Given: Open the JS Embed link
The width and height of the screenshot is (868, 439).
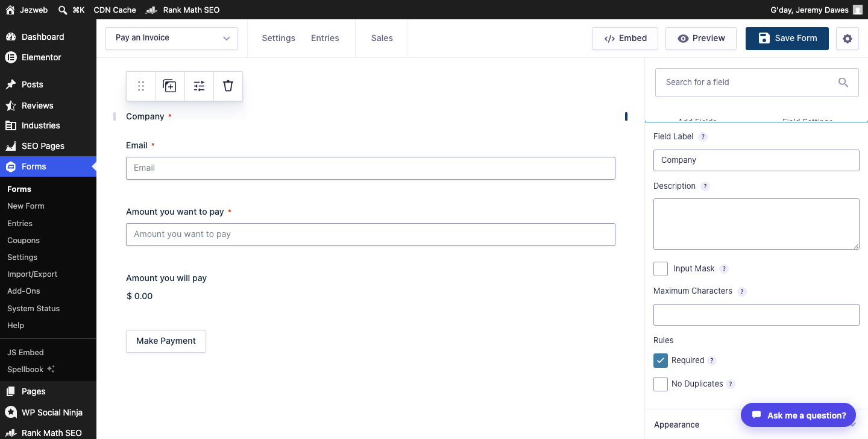Looking at the screenshot, I should 25,352.
